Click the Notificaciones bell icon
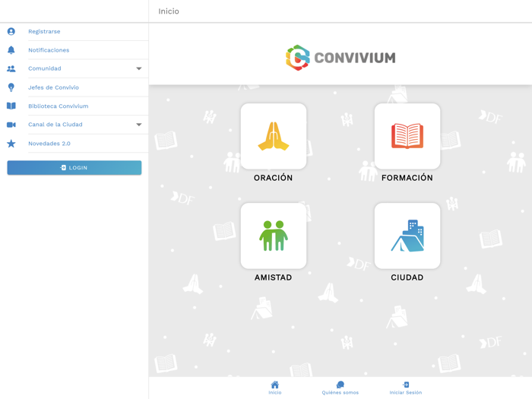Image resolution: width=532 pixels, height=399 pixels. coord(11,50)
